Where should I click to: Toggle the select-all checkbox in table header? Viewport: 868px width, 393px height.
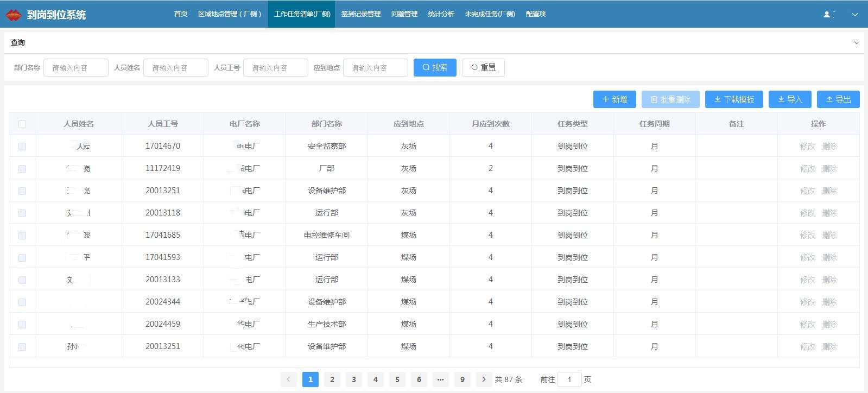point(22,124)
